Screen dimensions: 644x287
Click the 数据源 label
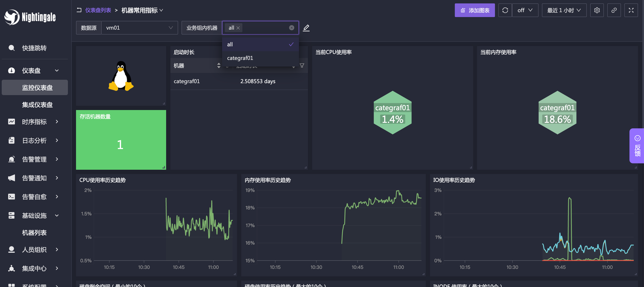pos(89,28)
